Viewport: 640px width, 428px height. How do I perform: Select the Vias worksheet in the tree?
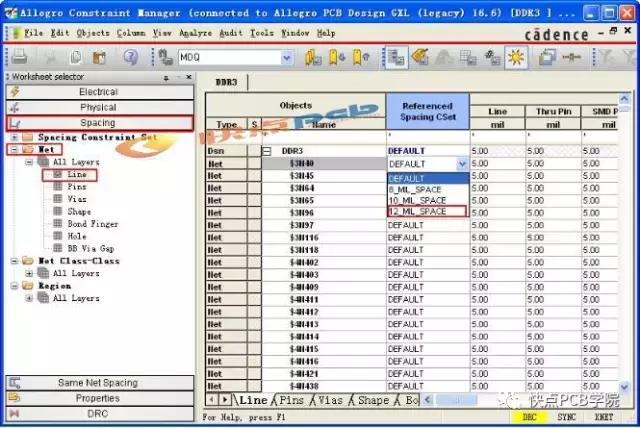(x=77, y=199)
